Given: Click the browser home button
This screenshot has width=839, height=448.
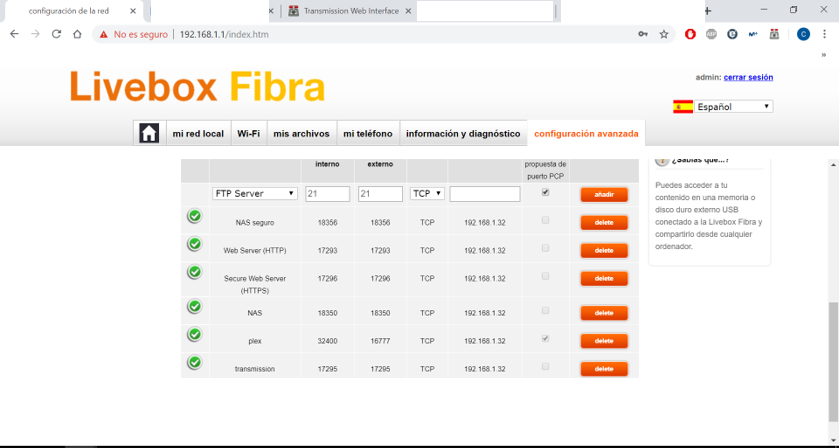Looking at the screenshot, I should point(78,34).
